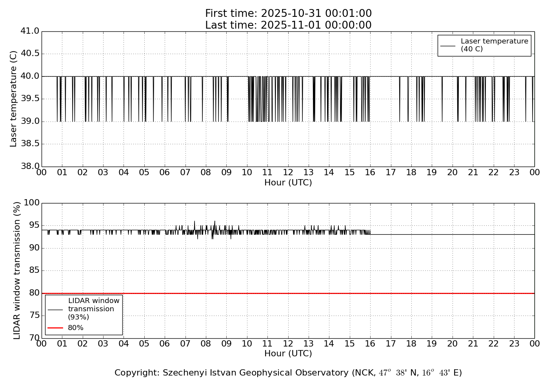This screenshot has height=392, width=549.
Task: Click hour 20 tick label below transmission plot
Action: coord(452,344)
